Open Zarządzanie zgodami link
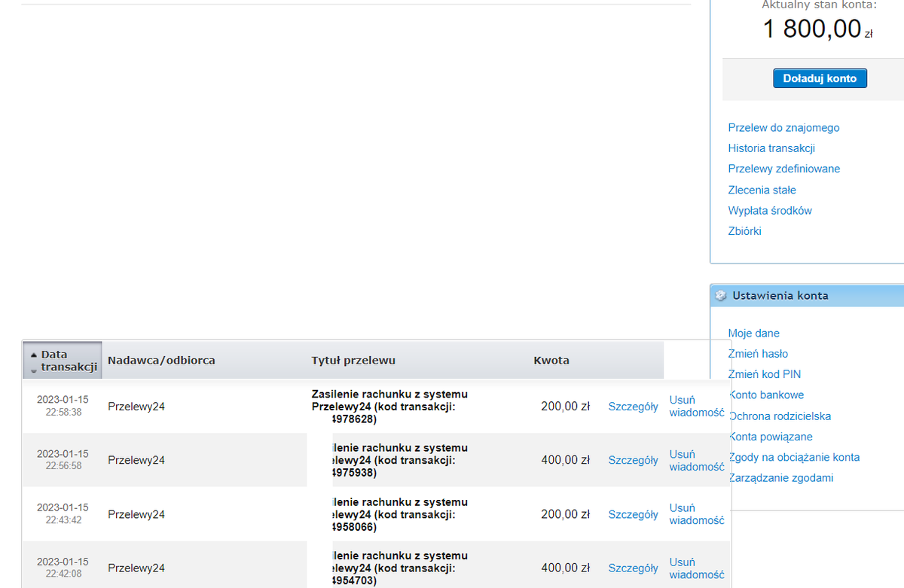 781,478
